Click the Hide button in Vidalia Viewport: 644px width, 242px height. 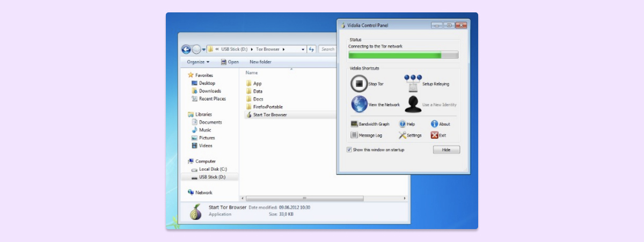pyautogui.click(x=447, y=150)
